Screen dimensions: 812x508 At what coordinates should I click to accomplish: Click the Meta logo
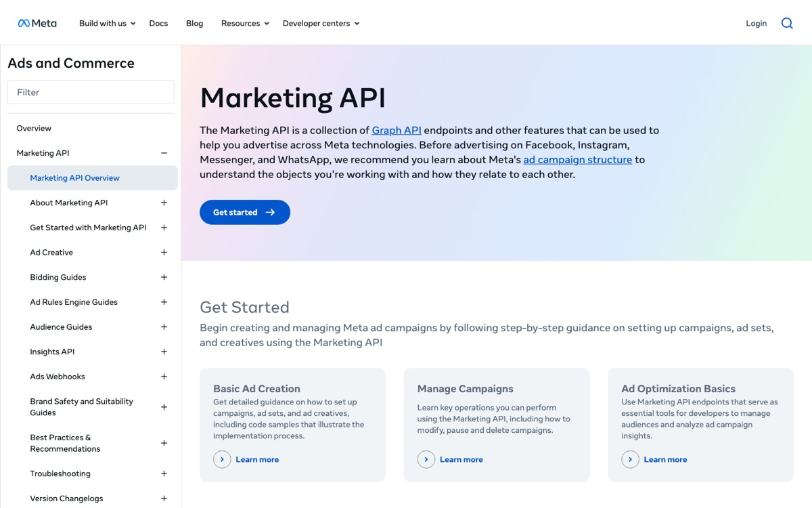[x=37, y=23]
